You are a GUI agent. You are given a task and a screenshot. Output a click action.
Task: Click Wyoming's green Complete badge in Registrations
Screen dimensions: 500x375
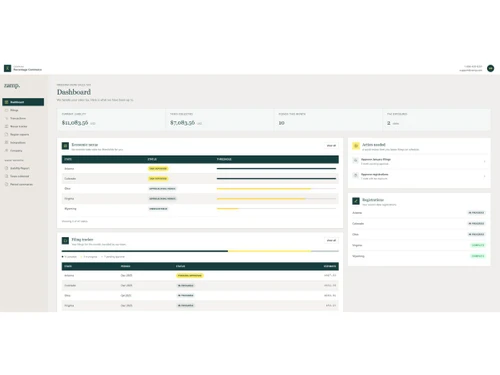(x=478, y=256)
